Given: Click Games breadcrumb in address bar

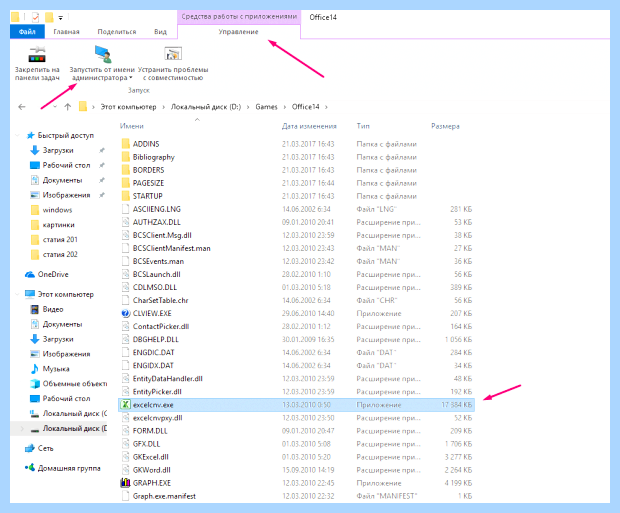Looking at the screenshot, I should click(266, 107).
